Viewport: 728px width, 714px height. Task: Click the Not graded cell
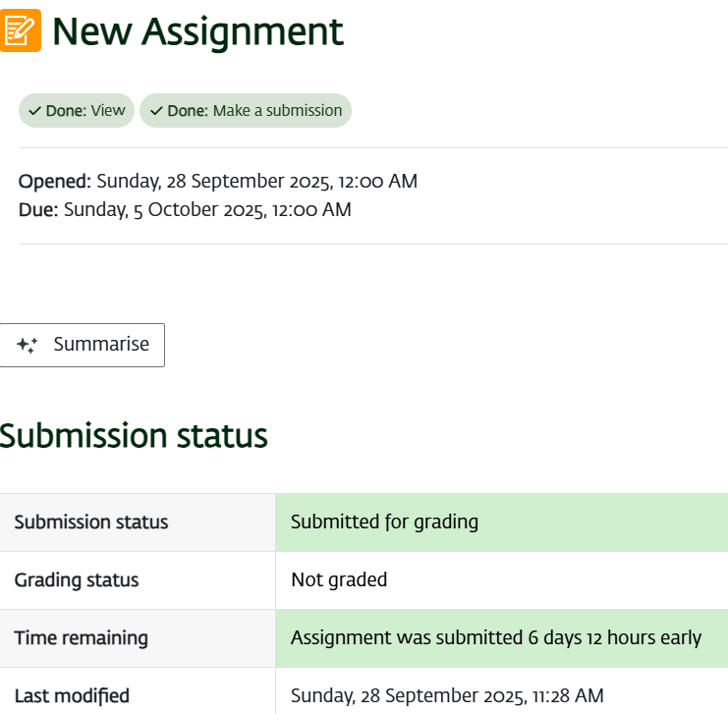[339, 579]
